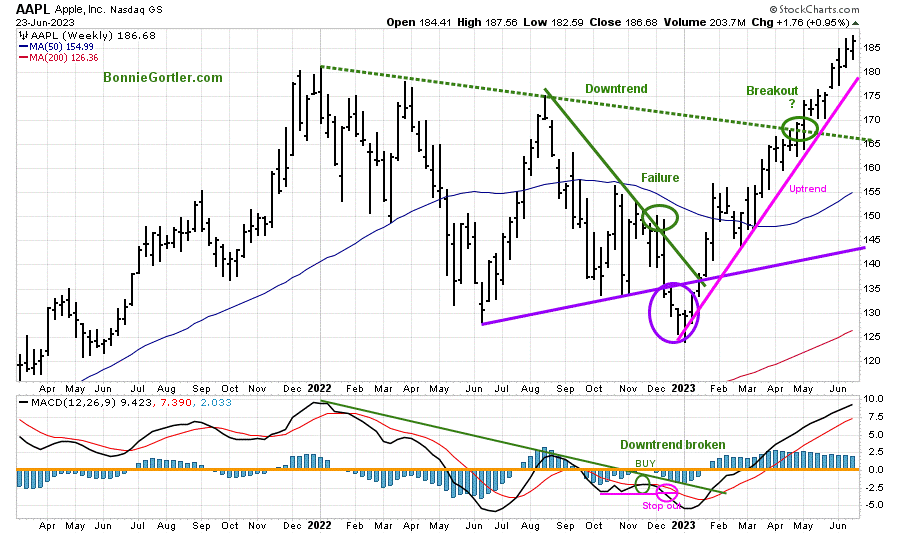Click the High 187.56 value

(487, 22)
